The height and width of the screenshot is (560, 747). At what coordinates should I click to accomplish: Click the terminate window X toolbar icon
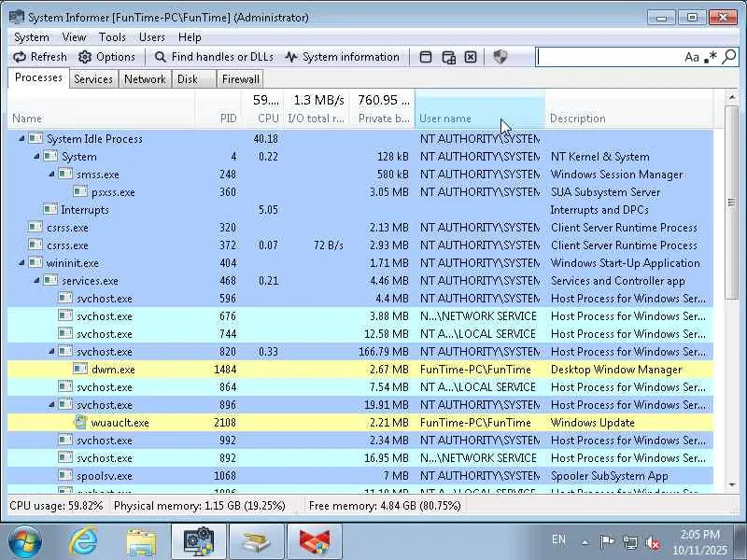point(471,57)
